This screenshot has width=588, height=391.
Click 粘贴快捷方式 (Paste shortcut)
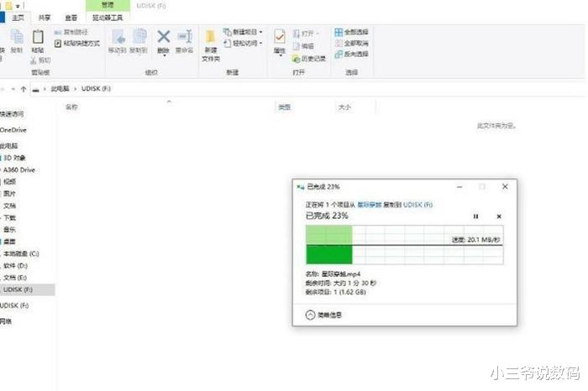pyautogui.click(x=77, y=44)
